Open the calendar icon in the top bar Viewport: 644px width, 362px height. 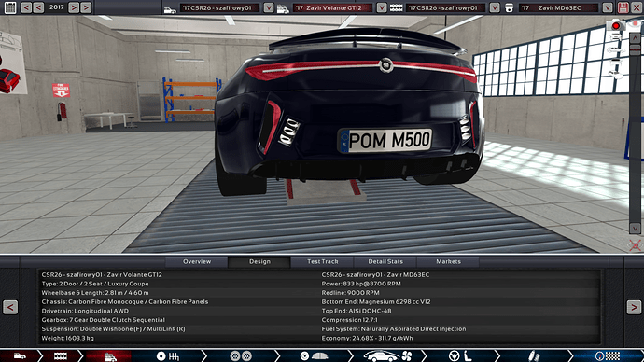[x=10, y=7]
